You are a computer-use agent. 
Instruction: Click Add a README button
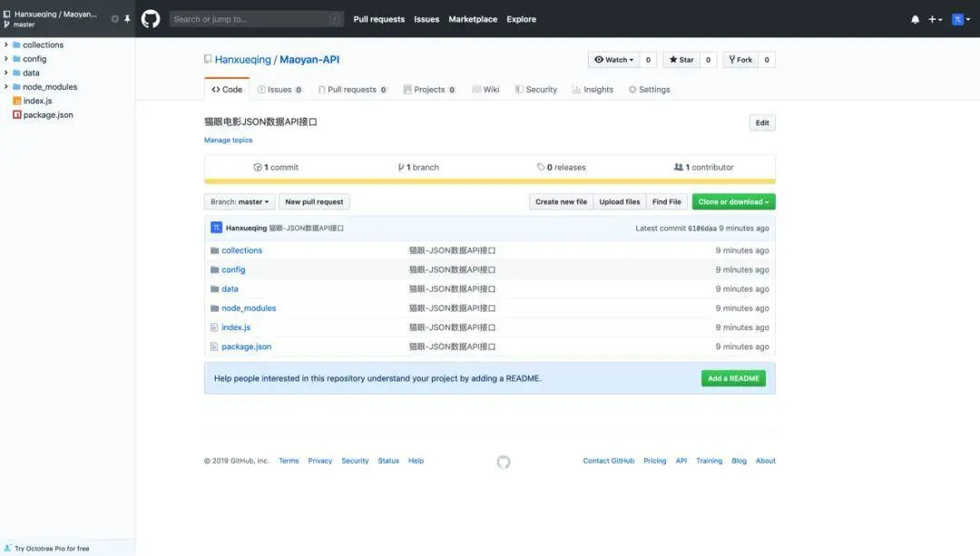(733, 378)
